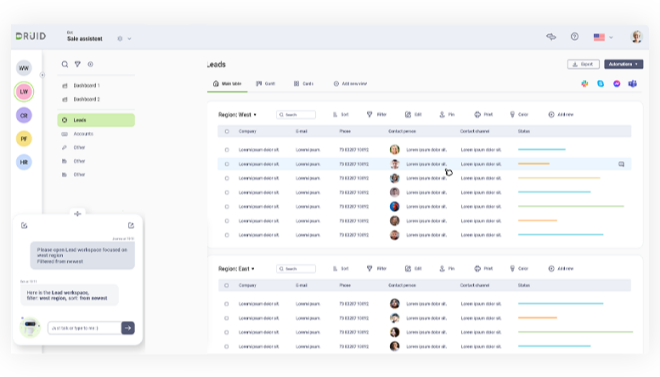Open the language flag dropdown
Viewport: 660px width, 377px height.
tap(603, 37)
